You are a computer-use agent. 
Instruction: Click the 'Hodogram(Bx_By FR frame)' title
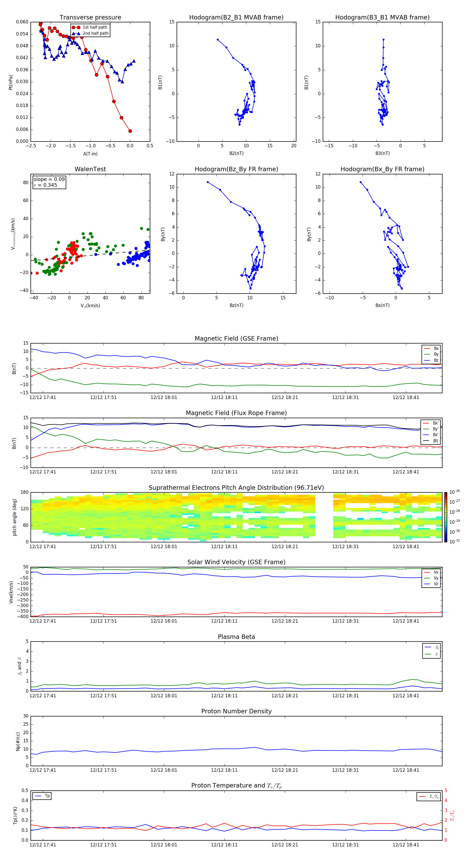[382, 169]
